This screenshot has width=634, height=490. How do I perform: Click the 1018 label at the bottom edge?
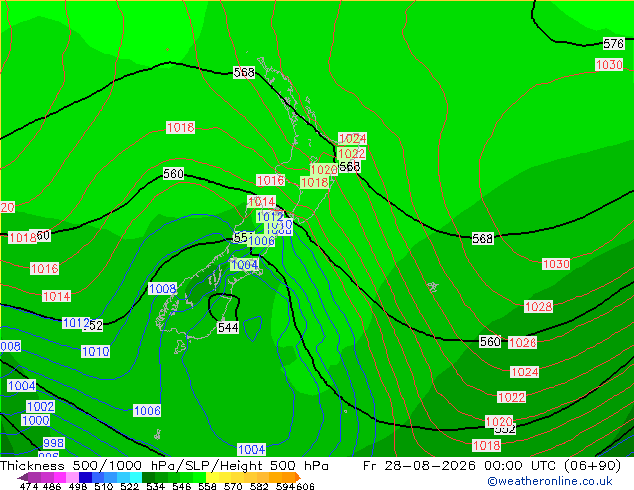pos(487,446)
